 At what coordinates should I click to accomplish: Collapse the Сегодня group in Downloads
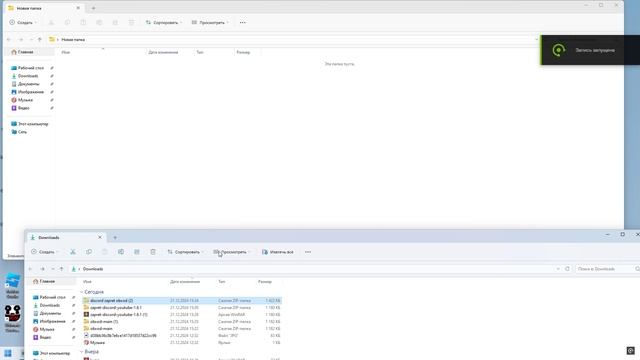coord(82,292)
